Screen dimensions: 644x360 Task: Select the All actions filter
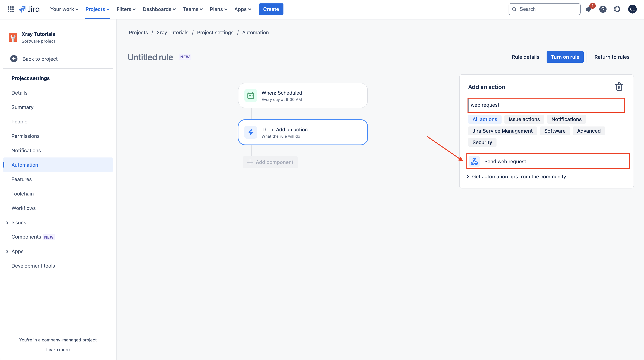coord(484,119)
